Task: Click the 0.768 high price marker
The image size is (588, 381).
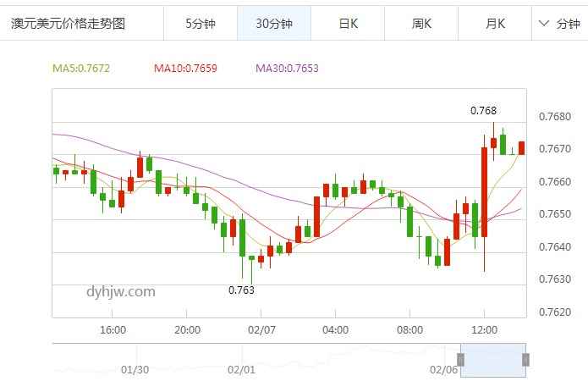Action: click(483, 111)
